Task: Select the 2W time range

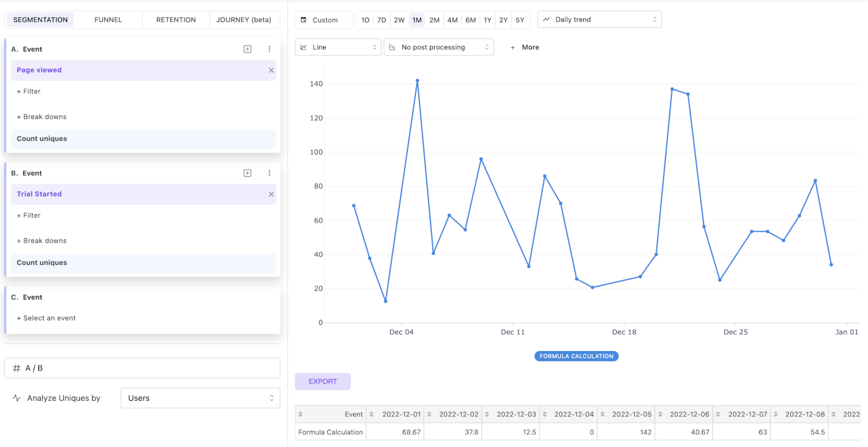Action: pyautogui.click(x=399, y=20)
